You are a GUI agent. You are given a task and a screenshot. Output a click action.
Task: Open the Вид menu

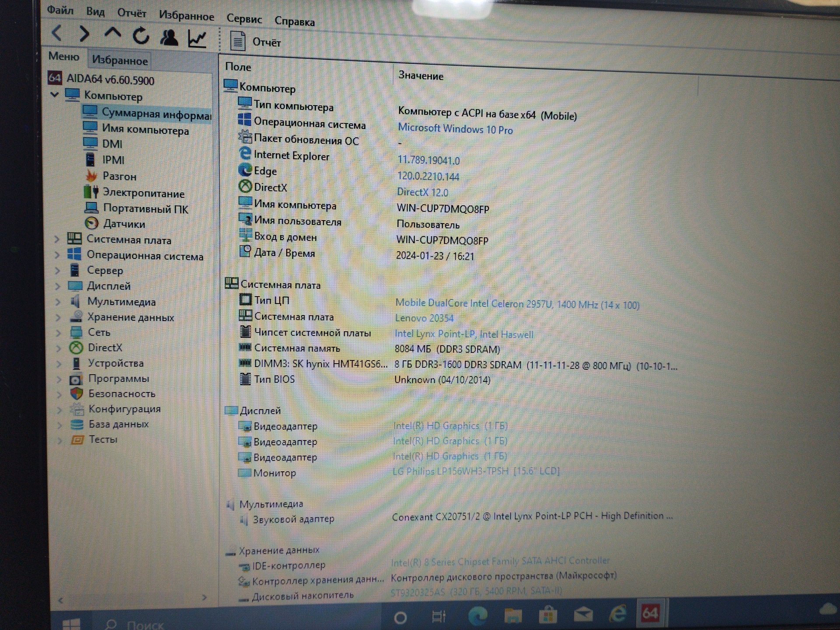point(95,11)
